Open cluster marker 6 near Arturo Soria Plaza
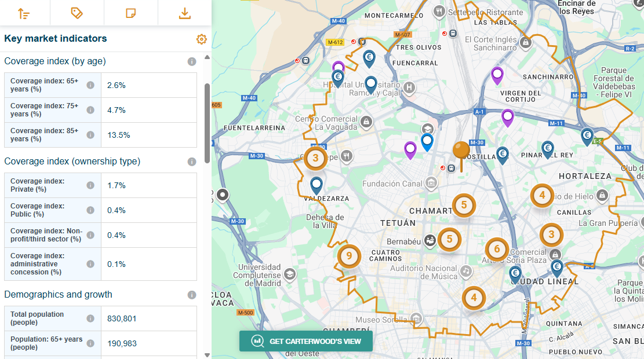 click(497, 250)
